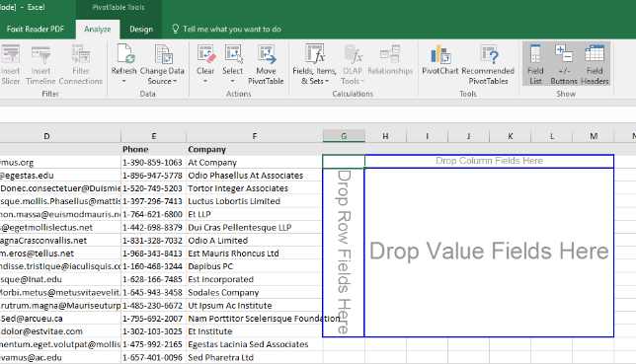
Task: Select the Et Institute cell
Action: point(255,331)
